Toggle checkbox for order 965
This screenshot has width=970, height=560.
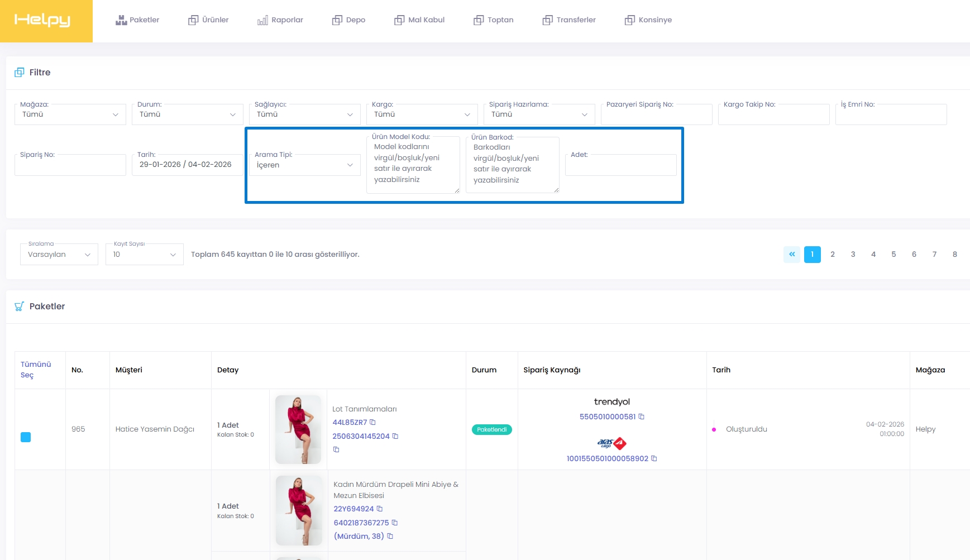point(26,437)
